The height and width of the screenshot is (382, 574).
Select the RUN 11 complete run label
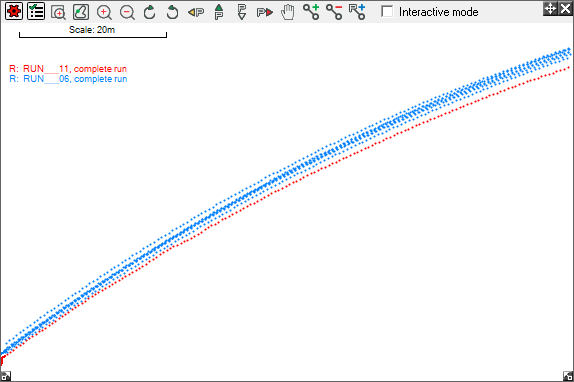(68, 69)
